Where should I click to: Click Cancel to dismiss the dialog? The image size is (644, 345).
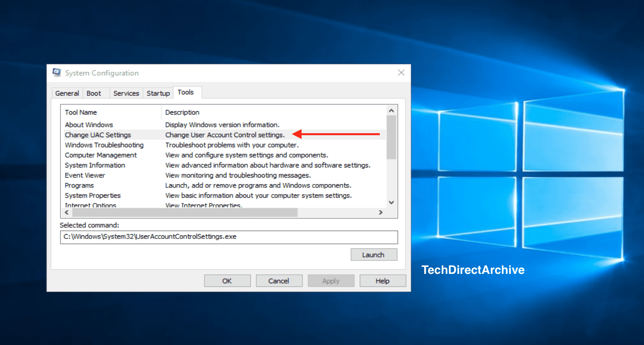279,281
